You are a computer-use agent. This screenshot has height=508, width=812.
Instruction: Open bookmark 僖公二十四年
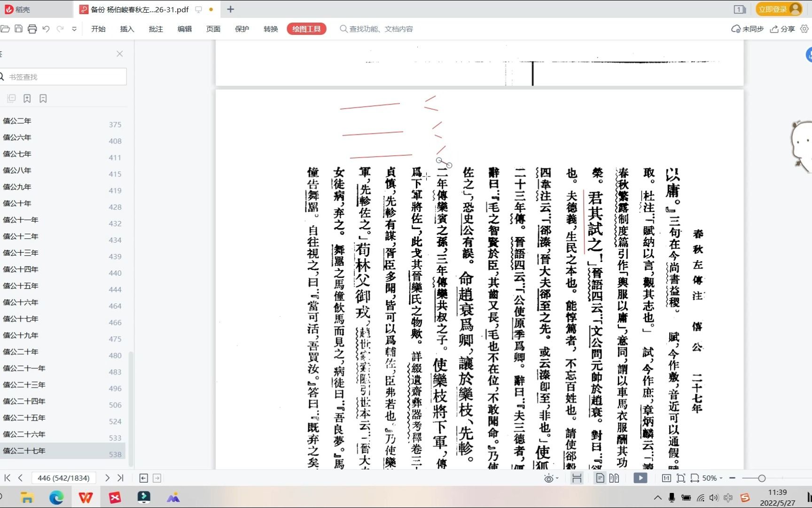[x=24, y=401]
